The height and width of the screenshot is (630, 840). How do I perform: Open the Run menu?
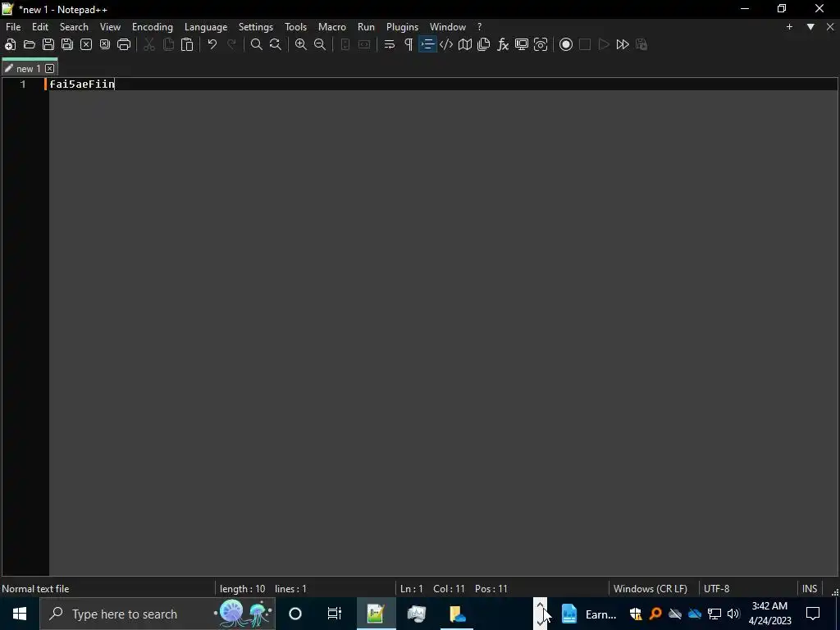366,27
